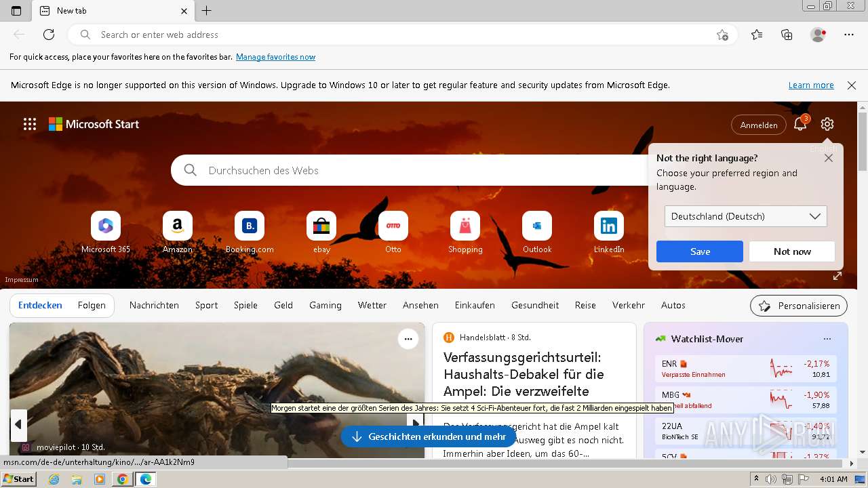
Task: Reload the page with refresh icon
Action: tap(49, 35)
